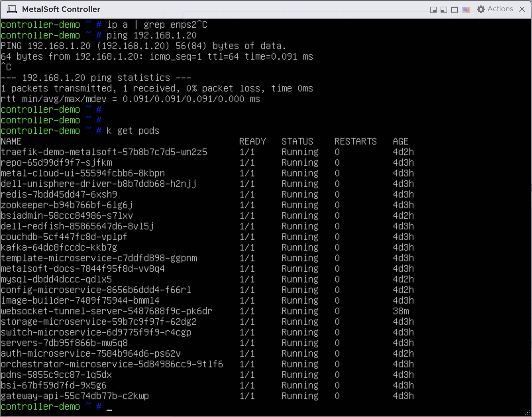The width and height of the screenshot is (532, 417).
Task: Click the READY column header
Action: tap(252, 142)
